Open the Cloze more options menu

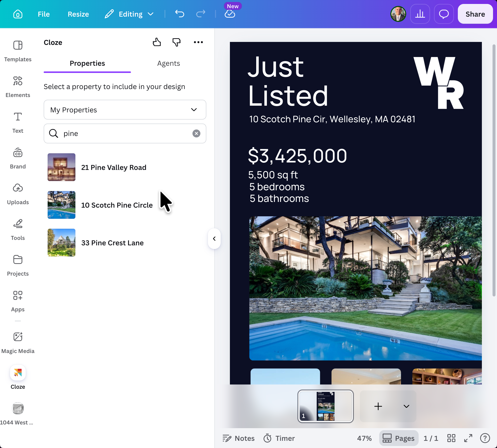[198, 42]
